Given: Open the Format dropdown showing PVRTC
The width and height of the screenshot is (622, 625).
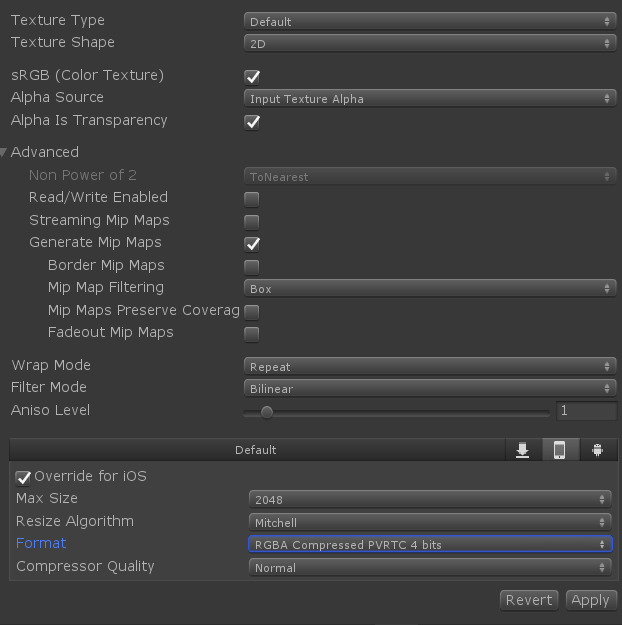Looking at the screenshot, I should 429,545.
